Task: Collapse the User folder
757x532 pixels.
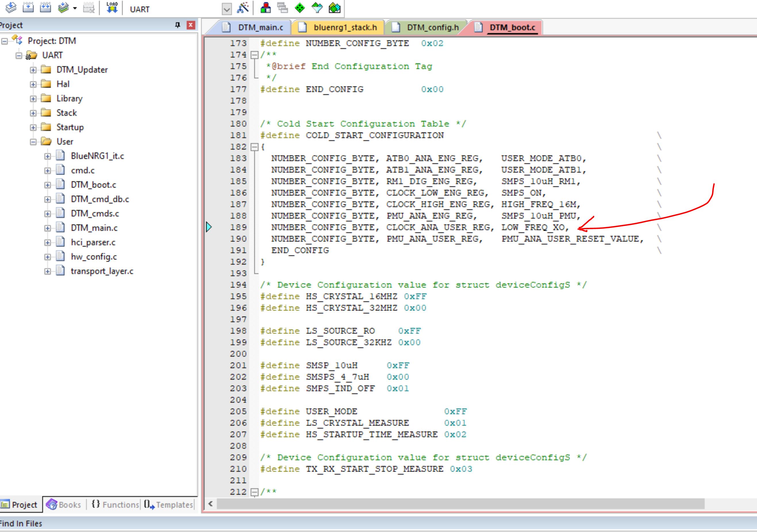Action: 33,142
